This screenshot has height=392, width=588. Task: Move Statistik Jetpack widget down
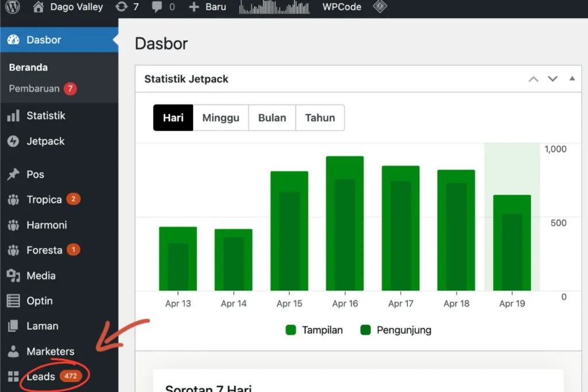tap(552, 79)
